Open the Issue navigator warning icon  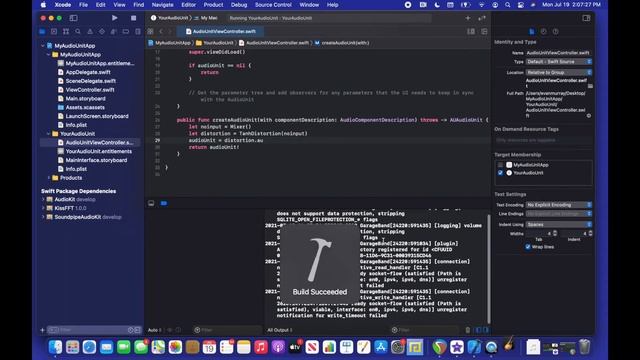click(x=90, y=31)
